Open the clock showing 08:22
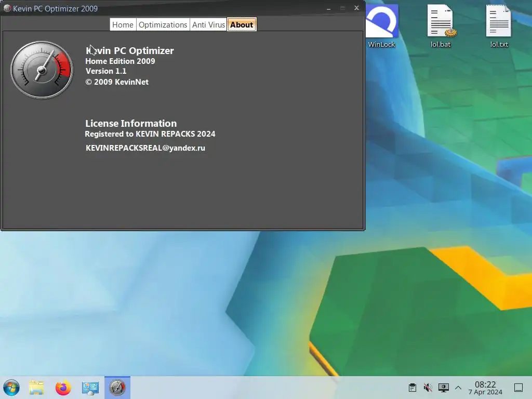532x399 pixels. coord(485,388)
